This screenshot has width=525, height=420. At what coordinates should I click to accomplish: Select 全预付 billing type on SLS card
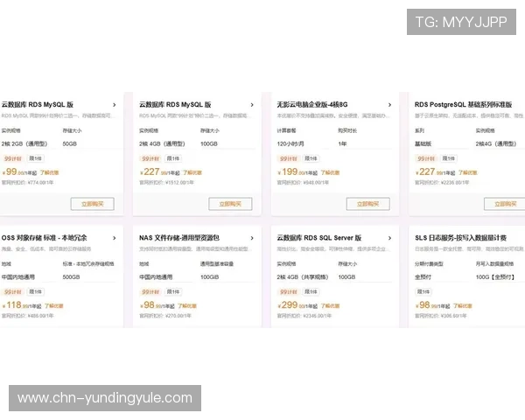click(423, 277)
